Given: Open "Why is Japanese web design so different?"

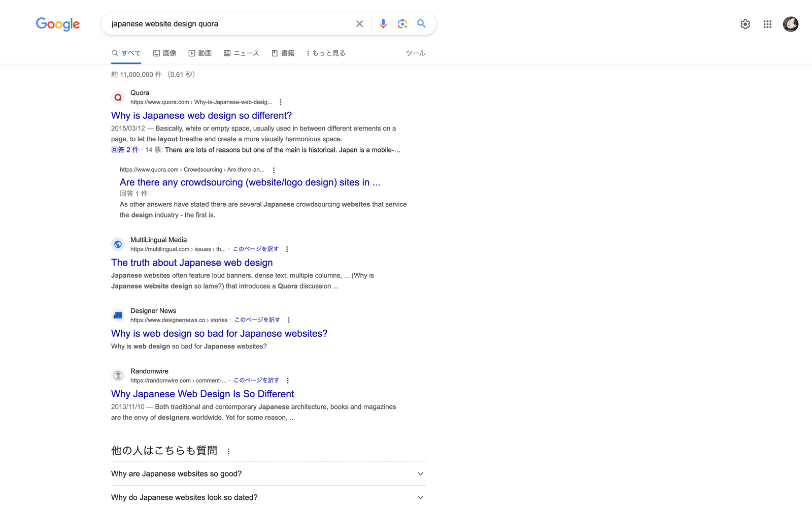Looking at the screenshot, I should coord(201,116).
